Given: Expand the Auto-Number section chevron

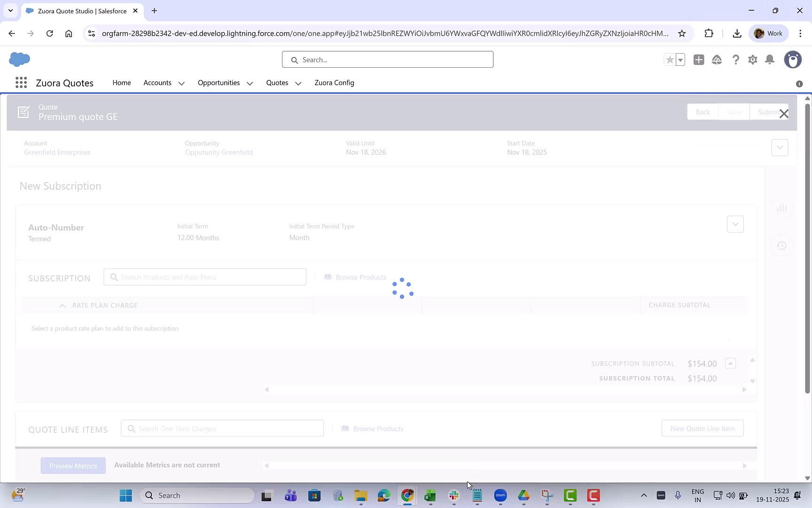Looking at the screenshot, I should [x=735, y=224].
